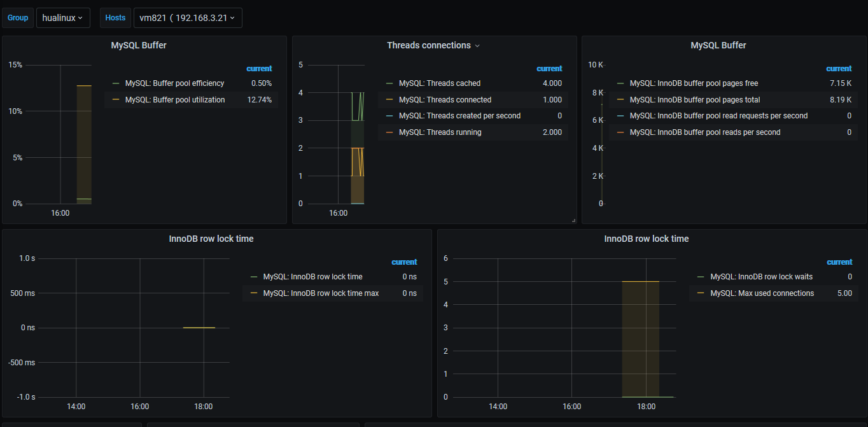Screen dimensions: 868x427
Task: Open the left MySQL Buffer panel title
Action: click(x=139, y=45)
